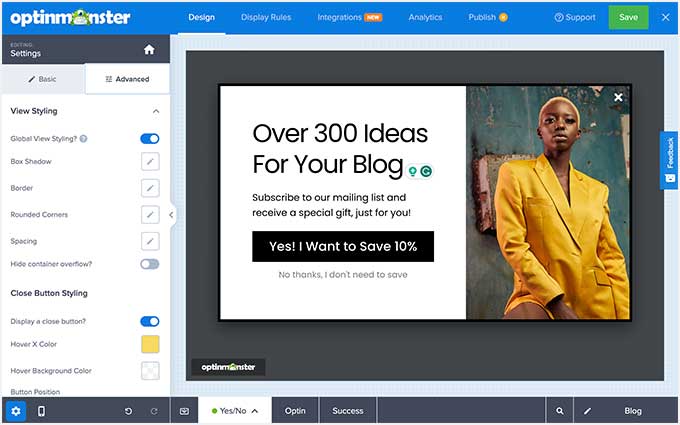
Task: Click the mobile preview phone icon
Action: point(41,411)
